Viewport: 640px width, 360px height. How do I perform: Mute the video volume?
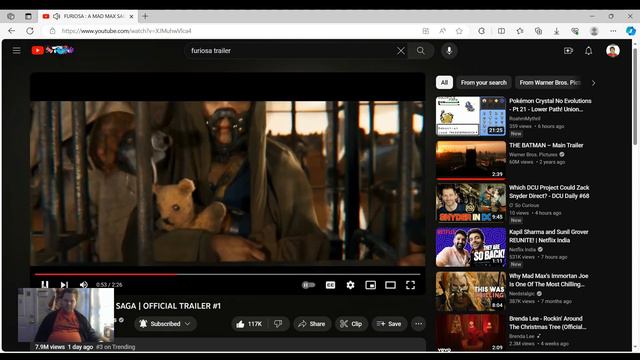click(x=84, y=284)
